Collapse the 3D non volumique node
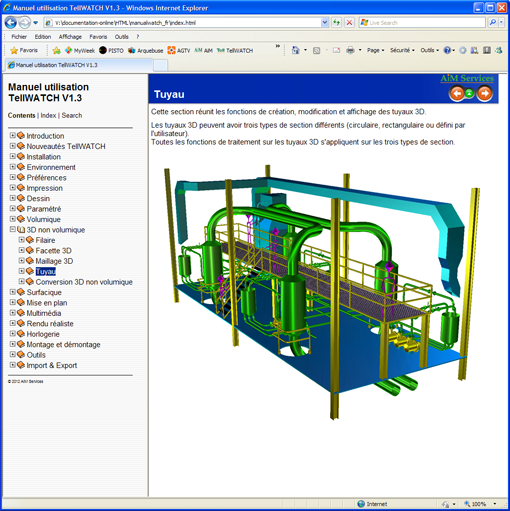Screen dimensions: 510x511 point(12,229)
